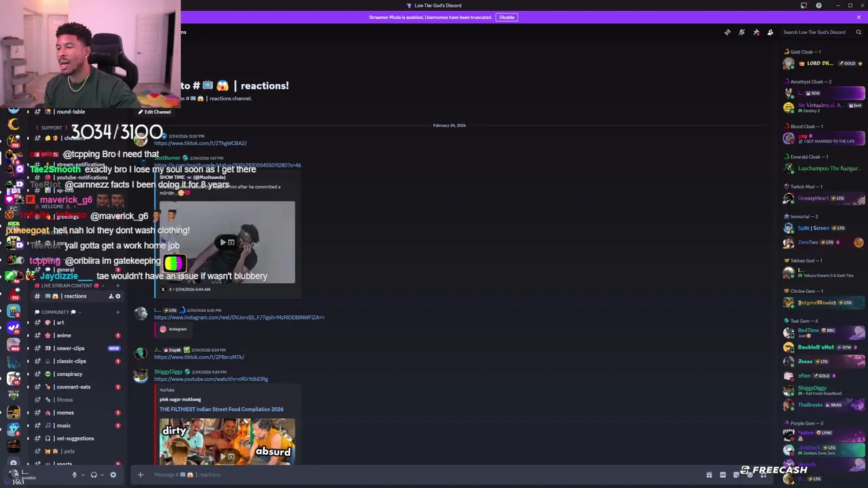Open the pets channel
This screenshot has height=488, width=868.
coord(78,451)
